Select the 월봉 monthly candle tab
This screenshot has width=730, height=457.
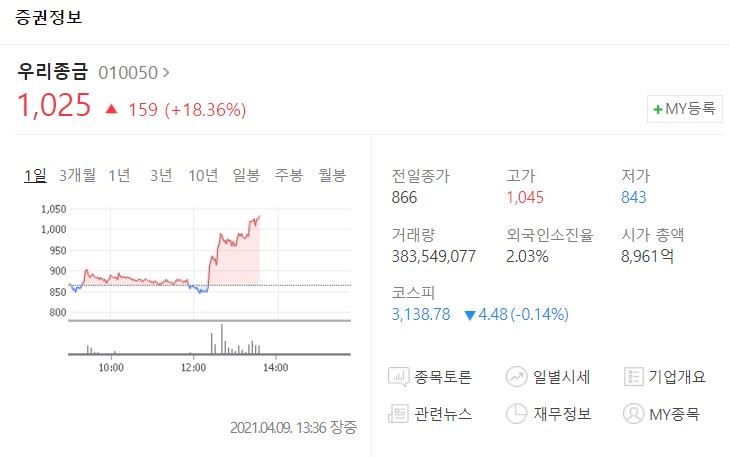click(x=331, y=175)
